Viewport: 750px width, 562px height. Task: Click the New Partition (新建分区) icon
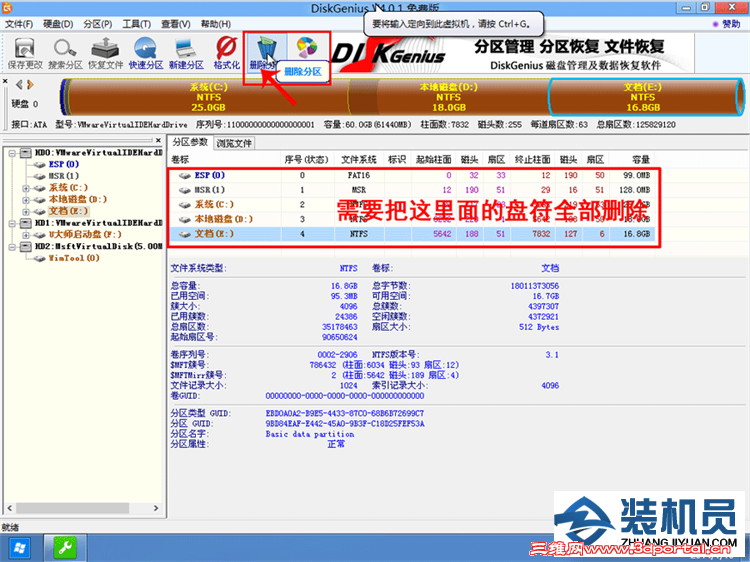pyautogui.click(x=186, y=53)
